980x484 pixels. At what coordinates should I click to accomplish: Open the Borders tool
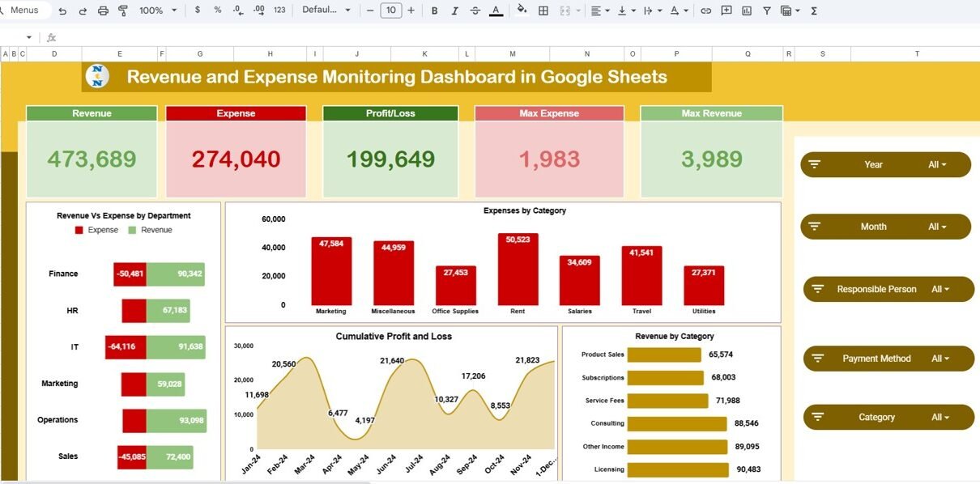point(543,11)
